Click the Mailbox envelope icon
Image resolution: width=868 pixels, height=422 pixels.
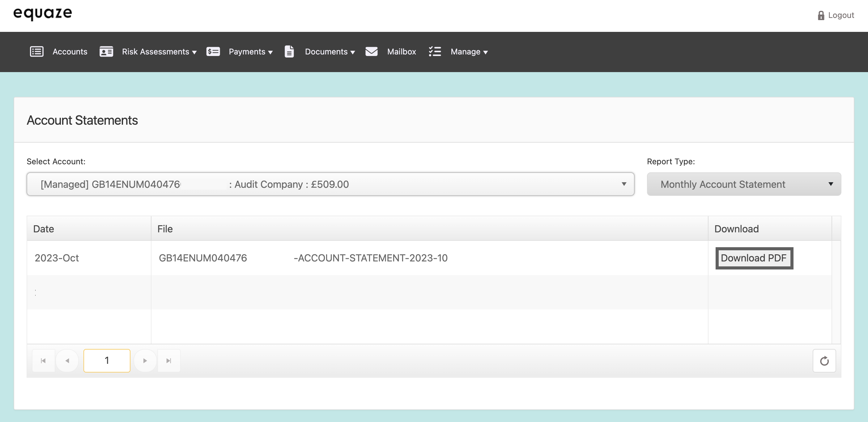pyautogui.click(x=371, y=52)
